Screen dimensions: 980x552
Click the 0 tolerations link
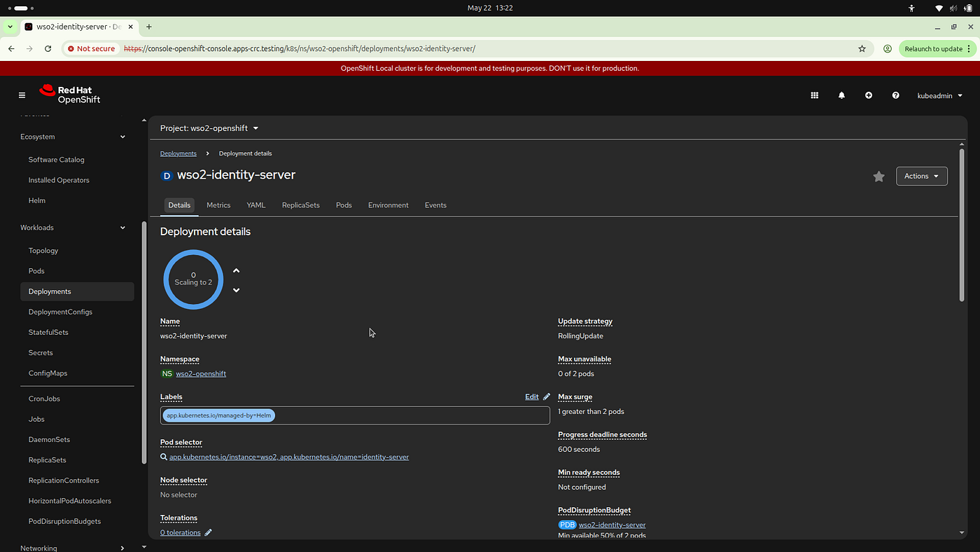click(x=181, y=532)
